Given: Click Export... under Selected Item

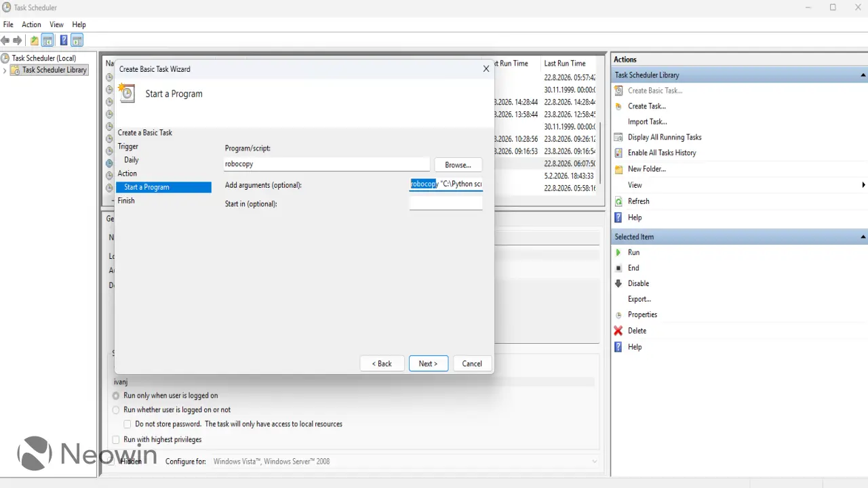Looking at the screenshot, I should click(x=639, y=299).
